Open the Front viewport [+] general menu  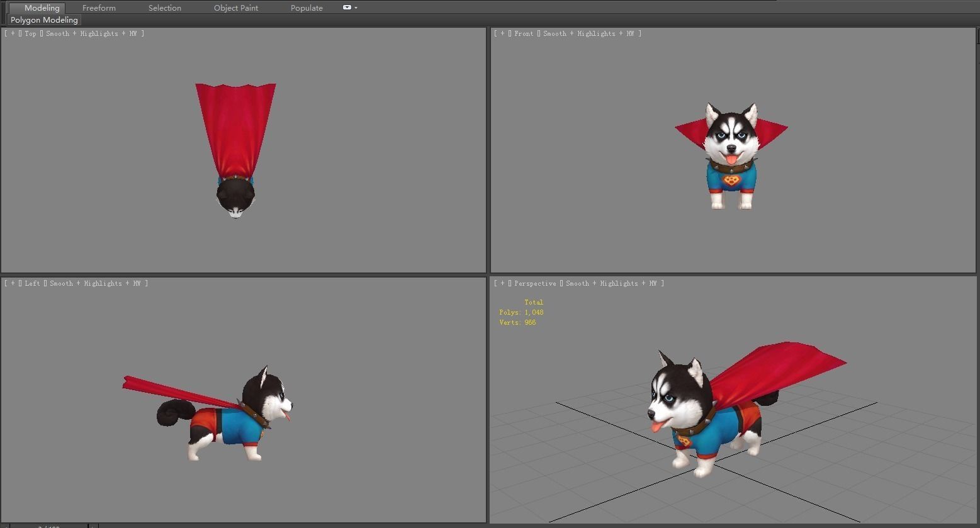(x=502, y=33)
